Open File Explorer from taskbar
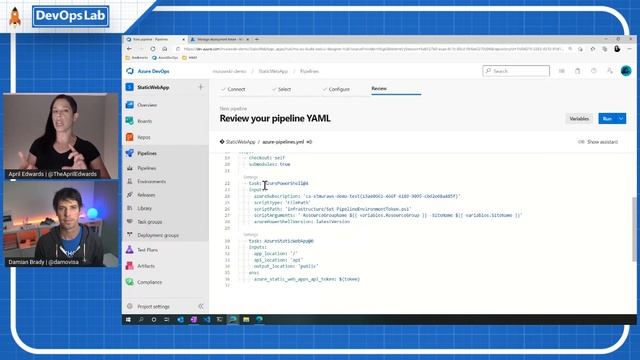The height and width of the screenshot is (360, 640). point(246,320)
